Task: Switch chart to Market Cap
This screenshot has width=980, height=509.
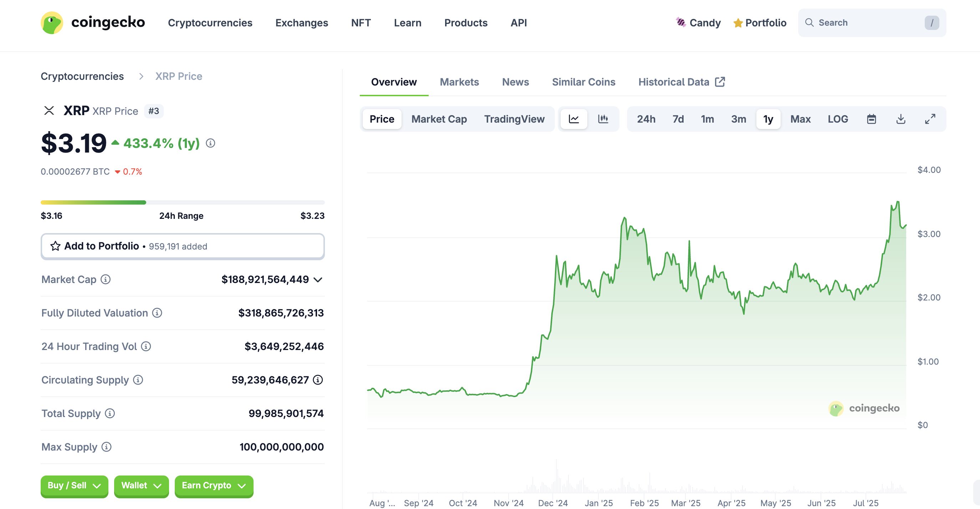Action: point(439,119)
